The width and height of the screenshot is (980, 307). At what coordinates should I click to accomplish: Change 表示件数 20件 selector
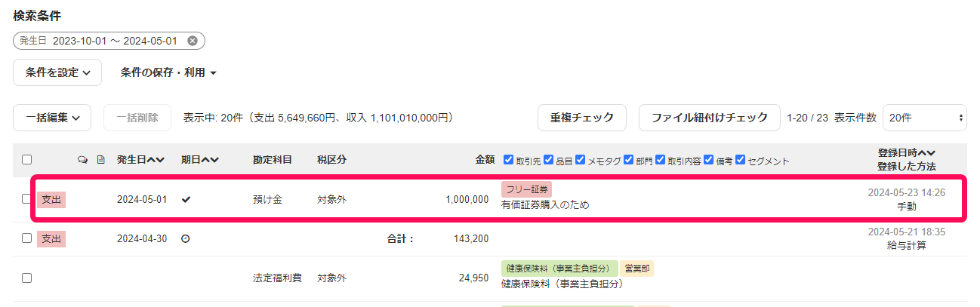tap(924, 118)
